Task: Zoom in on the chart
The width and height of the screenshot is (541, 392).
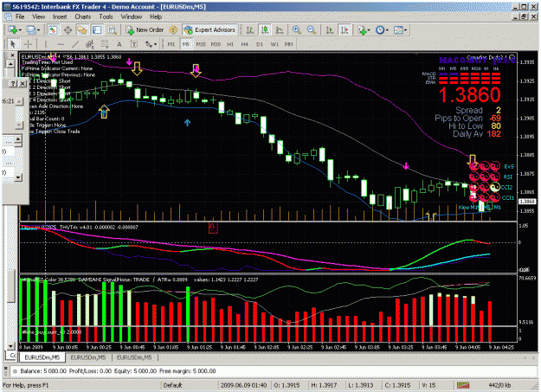Action: pos(296,30)
